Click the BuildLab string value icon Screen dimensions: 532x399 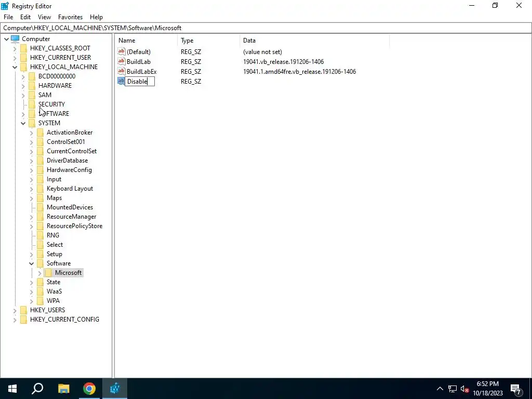coord(121,61)
